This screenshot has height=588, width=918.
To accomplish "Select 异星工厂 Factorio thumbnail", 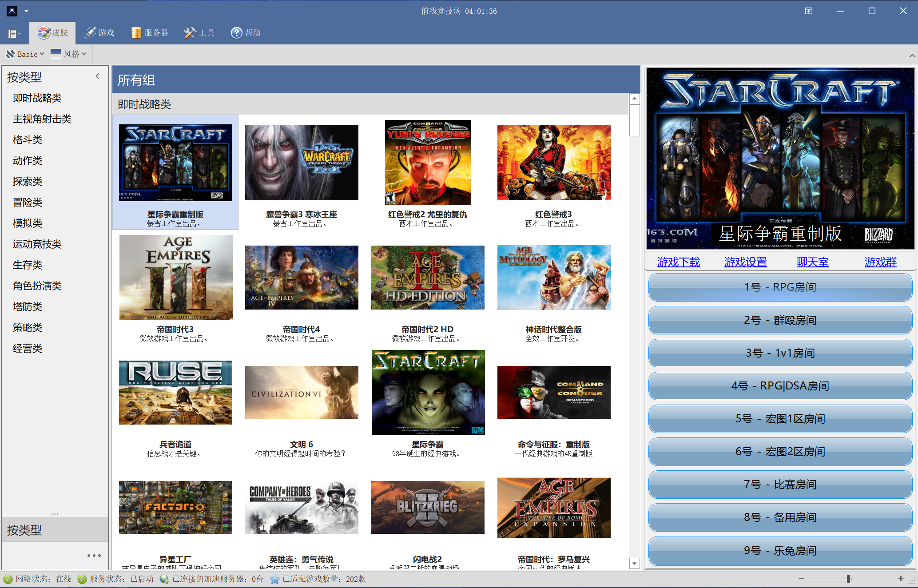I will click(175, 508).
